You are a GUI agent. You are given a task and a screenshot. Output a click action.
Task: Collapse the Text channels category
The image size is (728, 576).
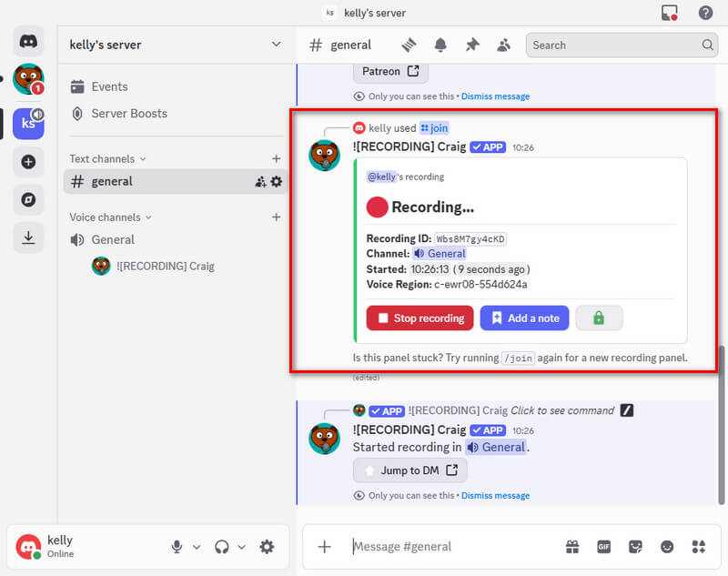(x=107, y=159)
